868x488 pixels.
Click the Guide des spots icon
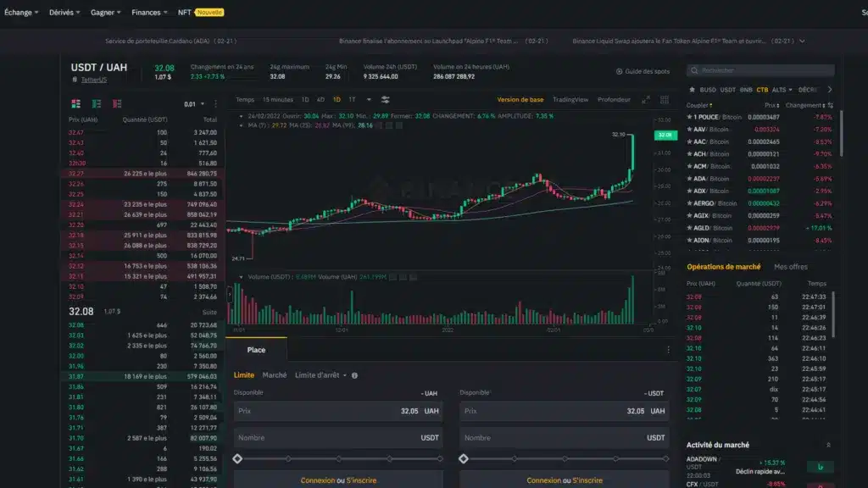pos(619,71)
